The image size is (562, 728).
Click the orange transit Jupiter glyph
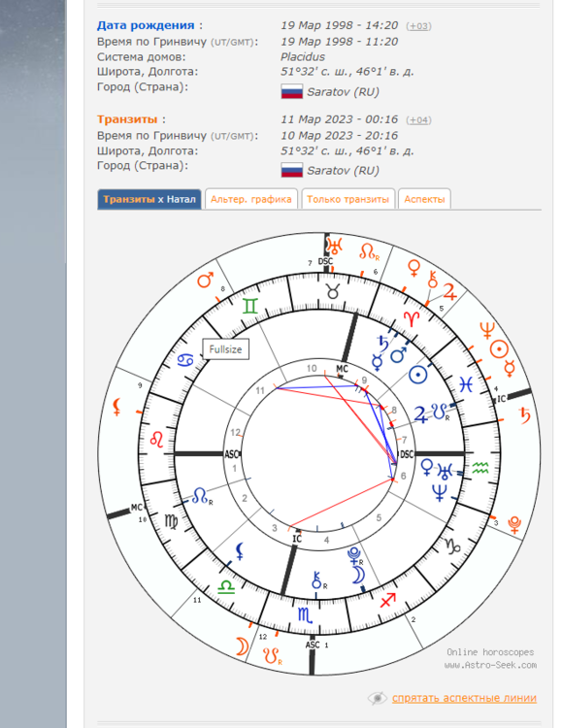coord(449,291)
